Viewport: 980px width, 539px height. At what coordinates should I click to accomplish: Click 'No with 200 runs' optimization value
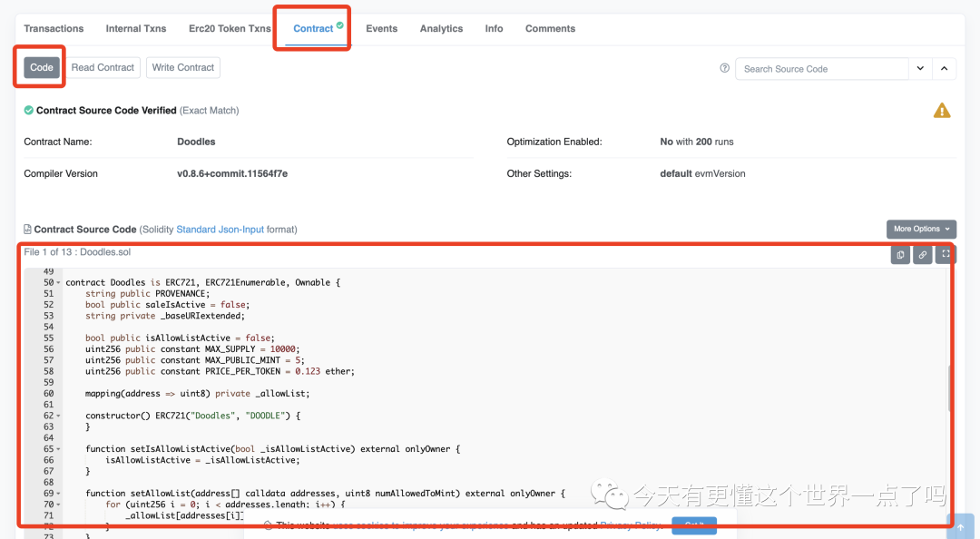pos(697,142)
